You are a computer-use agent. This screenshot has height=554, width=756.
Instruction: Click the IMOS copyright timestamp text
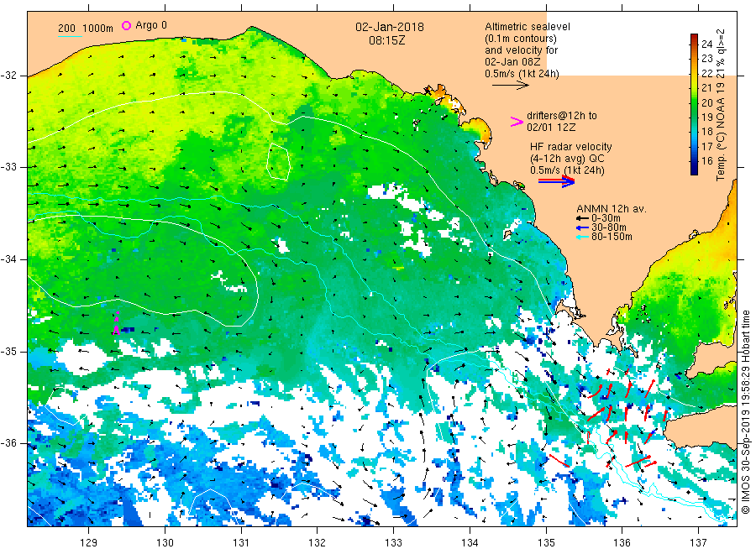tap(745, 412)
